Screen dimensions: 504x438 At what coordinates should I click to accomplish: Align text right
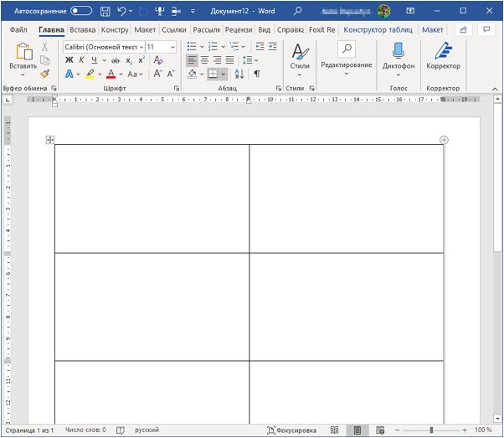pos(218,60)
